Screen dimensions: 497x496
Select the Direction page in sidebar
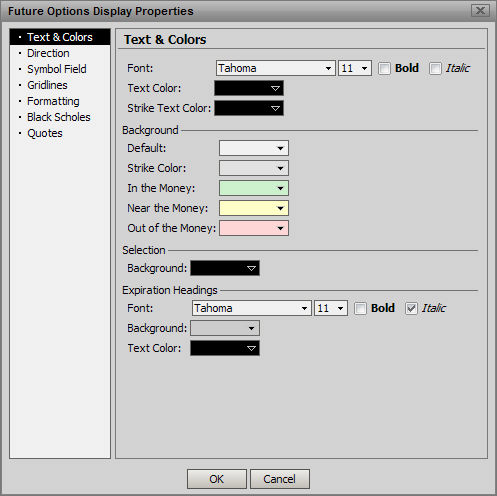tap(48, 53)
